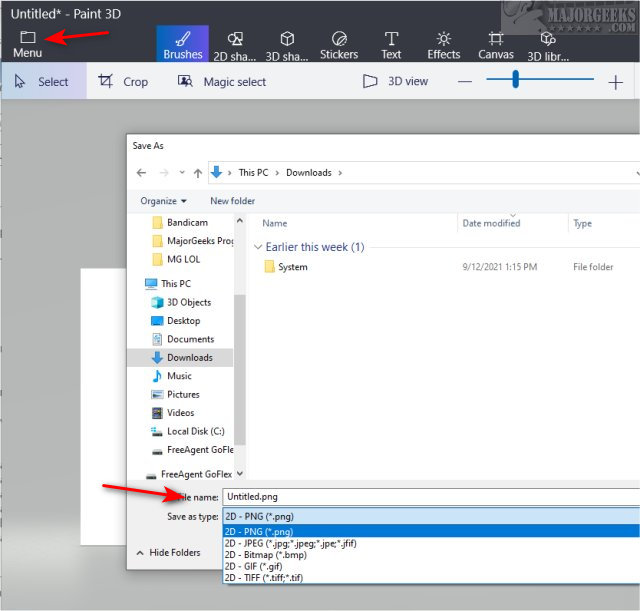
Task: Sort by Name column header
Action: click(274, 223)
